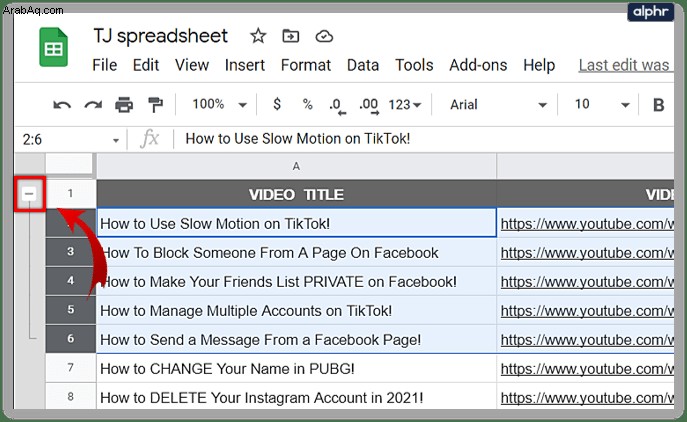Open the font size 10 dropdown
This screenshot has width=687, height=422.
(602, 104)
